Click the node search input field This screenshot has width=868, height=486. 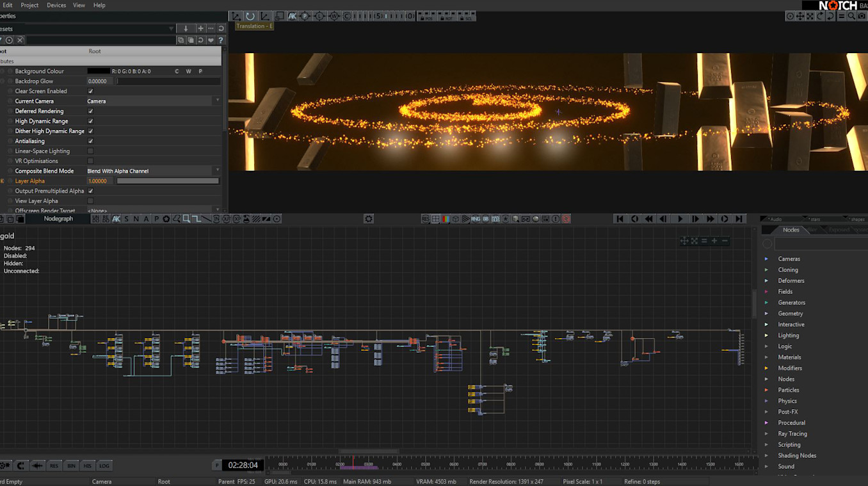coord(821,244)
